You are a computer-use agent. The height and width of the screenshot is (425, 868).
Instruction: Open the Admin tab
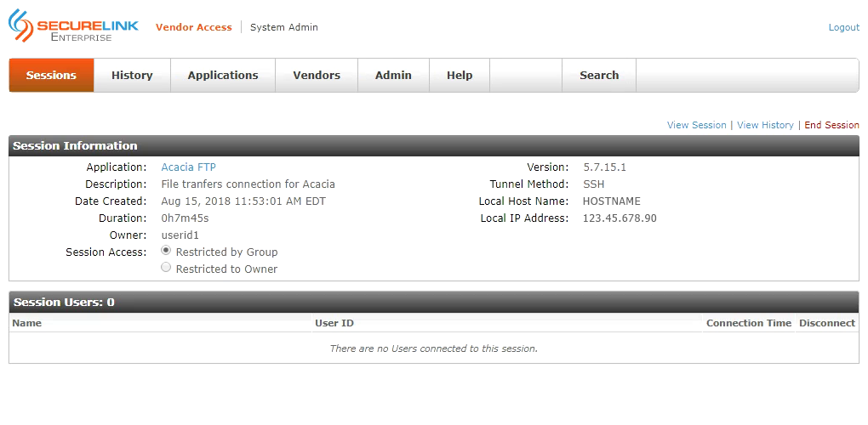(393, 75)
